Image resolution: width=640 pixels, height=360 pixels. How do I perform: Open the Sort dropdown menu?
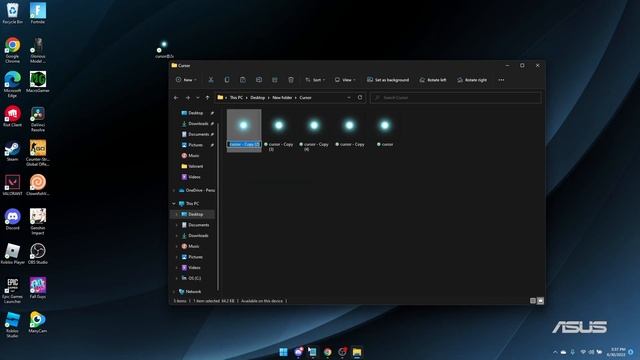(315, 80)
